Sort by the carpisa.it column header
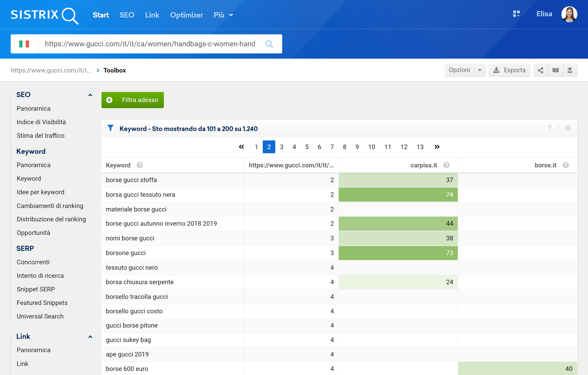The image size is (588, 375). 424,165
